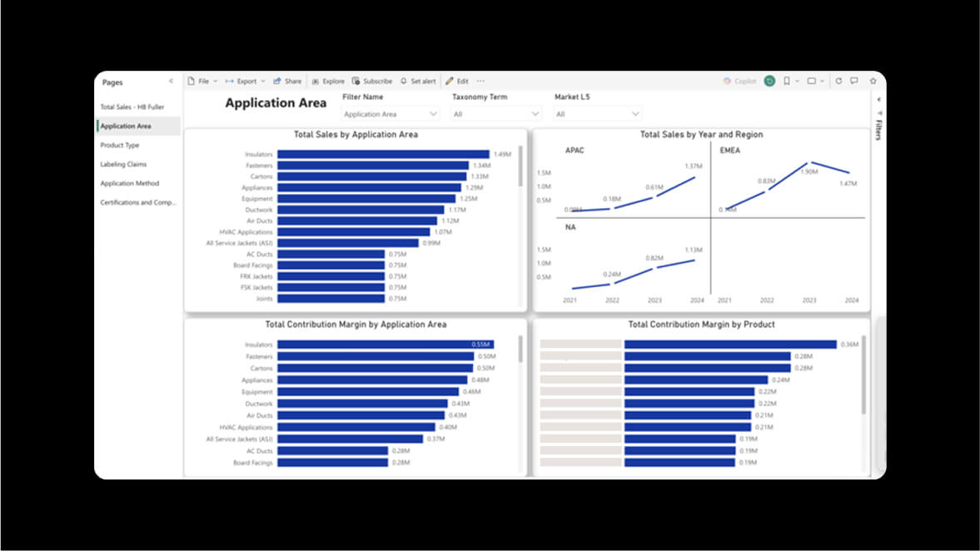Expand the Filters pane

(879, 99)
